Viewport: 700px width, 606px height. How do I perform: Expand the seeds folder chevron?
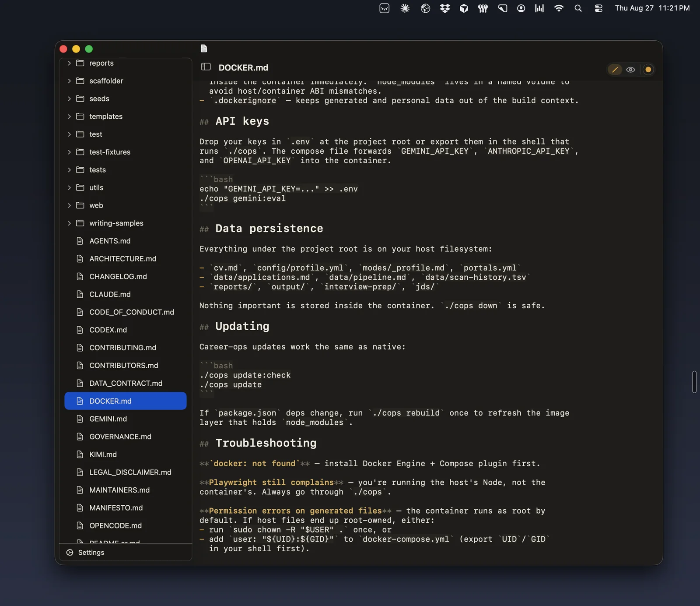point(69,99)
